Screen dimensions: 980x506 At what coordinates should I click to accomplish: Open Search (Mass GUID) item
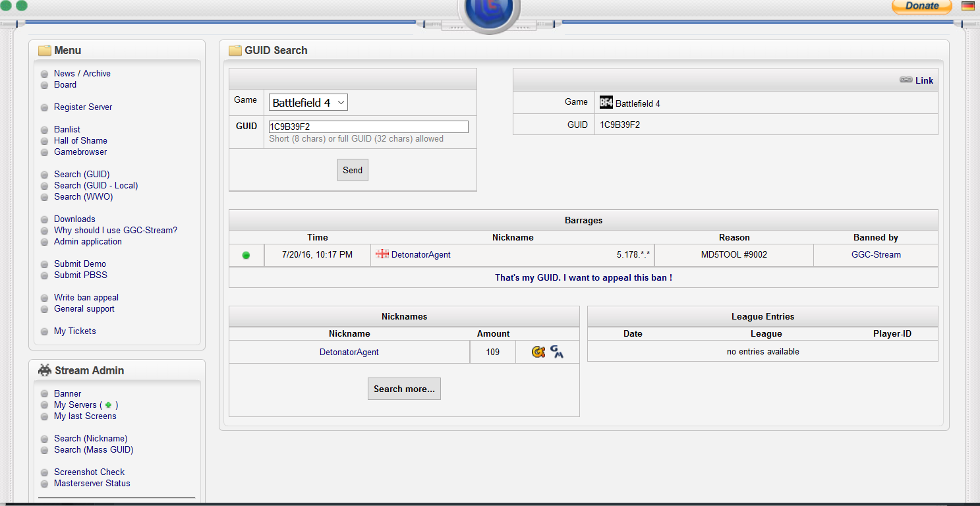click(x=94, y=449)
